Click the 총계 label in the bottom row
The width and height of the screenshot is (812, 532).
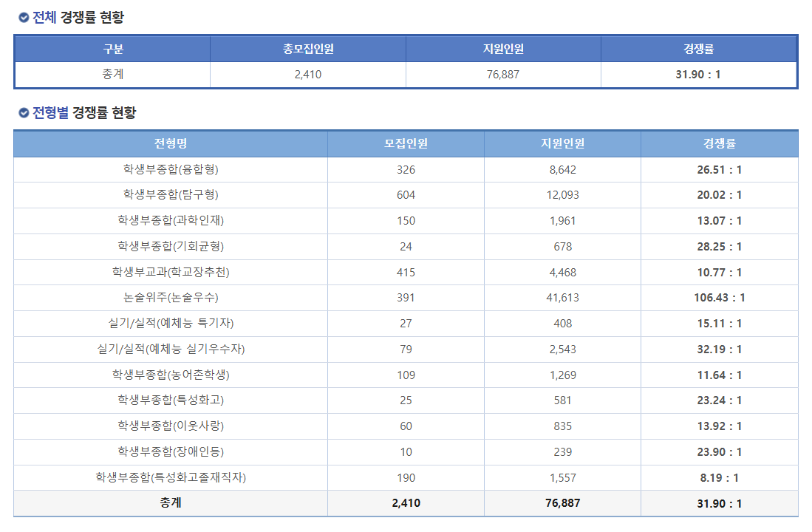[x=171, y=503]
